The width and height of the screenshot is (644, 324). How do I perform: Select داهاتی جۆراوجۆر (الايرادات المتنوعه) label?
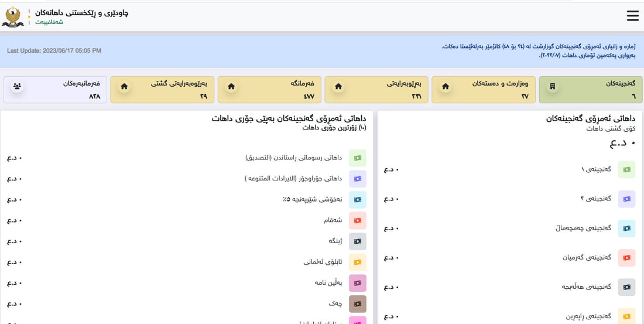293,179
